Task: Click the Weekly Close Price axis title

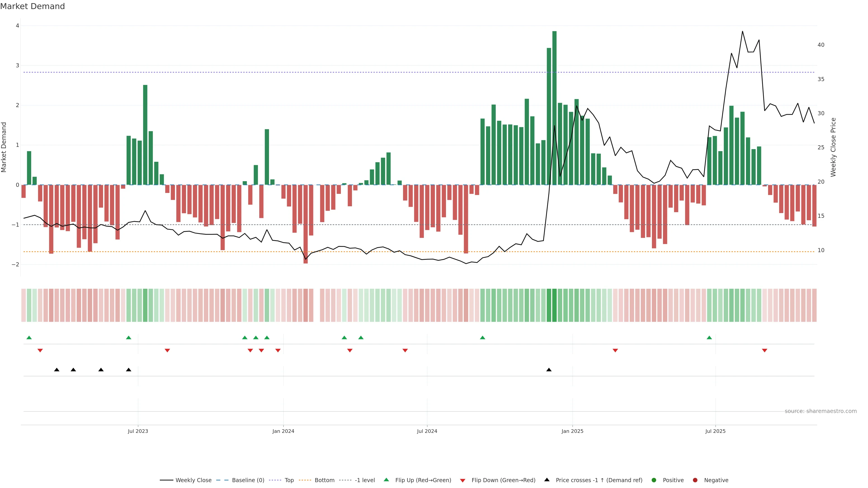Action: (x=833, y=147)
